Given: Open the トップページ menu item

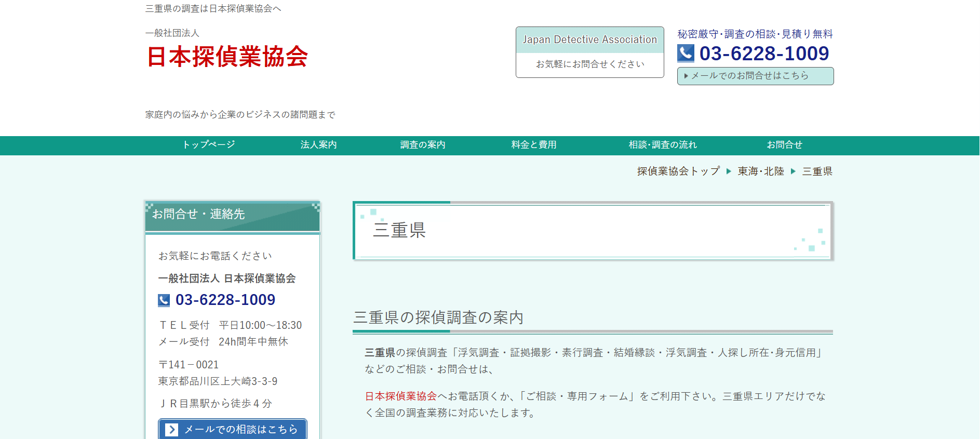Looking at the screenshot, I should pyautogui.click(x=208, y=145).
